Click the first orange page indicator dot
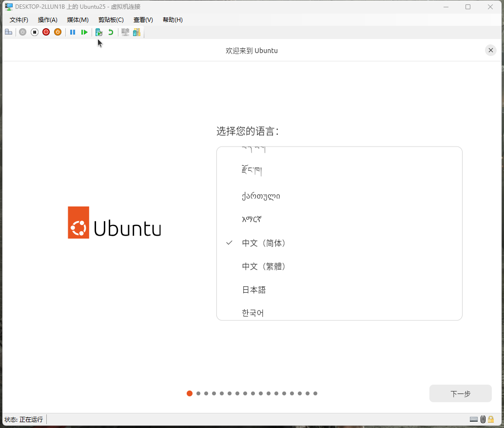The width and height of the screenshot is (504, 428). coord(190,393)
